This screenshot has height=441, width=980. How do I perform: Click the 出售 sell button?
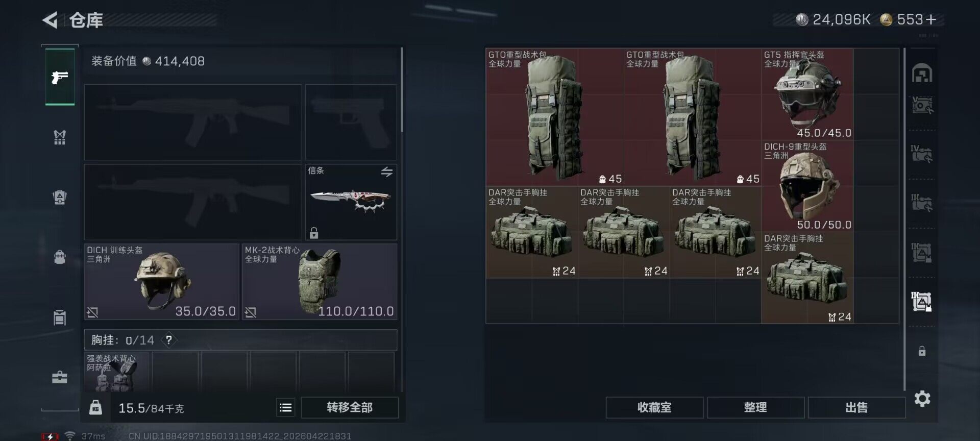(856, 407)
